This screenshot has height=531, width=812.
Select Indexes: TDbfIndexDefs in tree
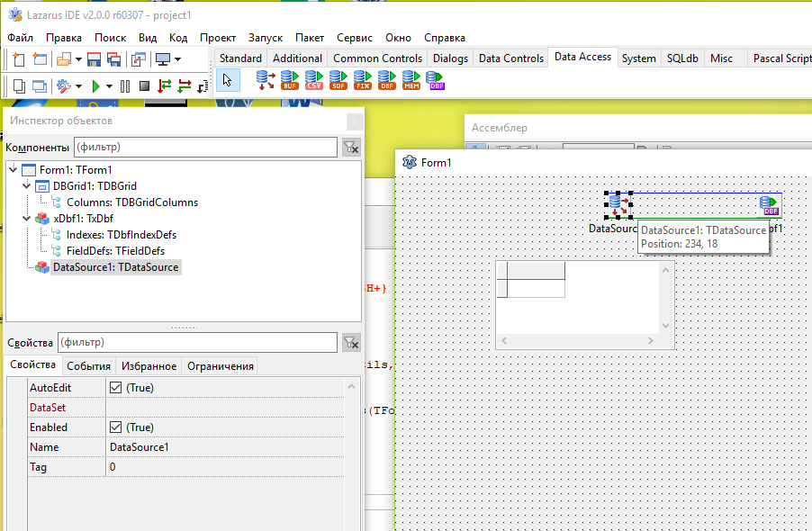click(x=122, y=235)
